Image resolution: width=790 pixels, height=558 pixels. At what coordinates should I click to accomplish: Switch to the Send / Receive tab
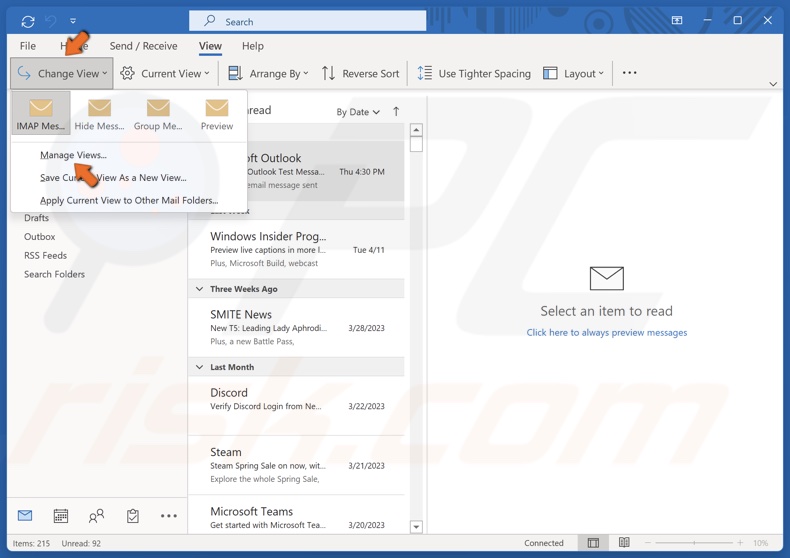144,46
